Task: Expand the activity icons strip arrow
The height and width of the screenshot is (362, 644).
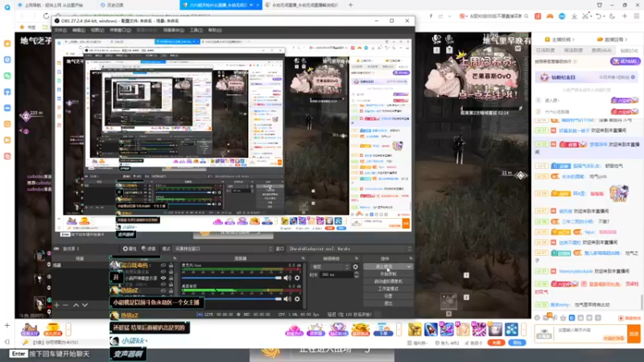Action: point(398,329)
